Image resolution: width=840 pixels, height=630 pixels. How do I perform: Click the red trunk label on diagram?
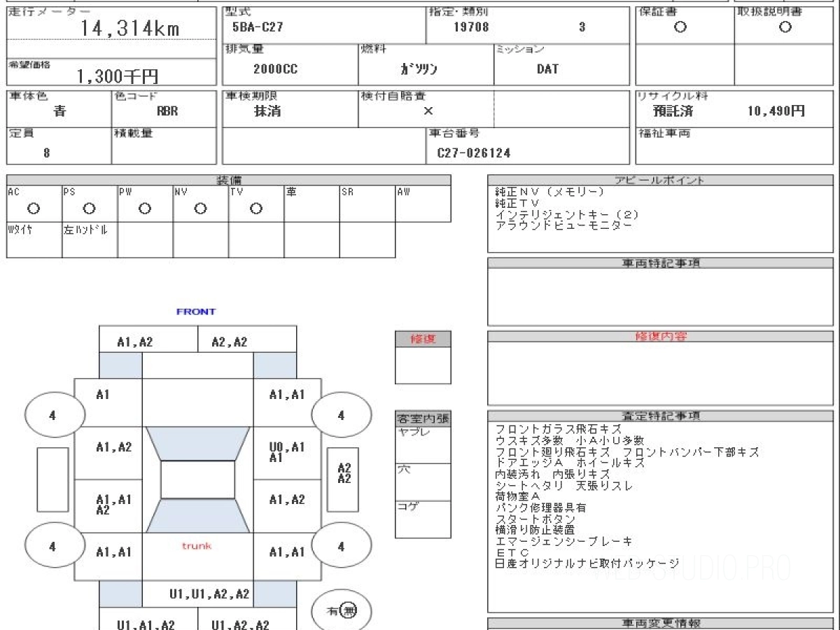point(197,545)
